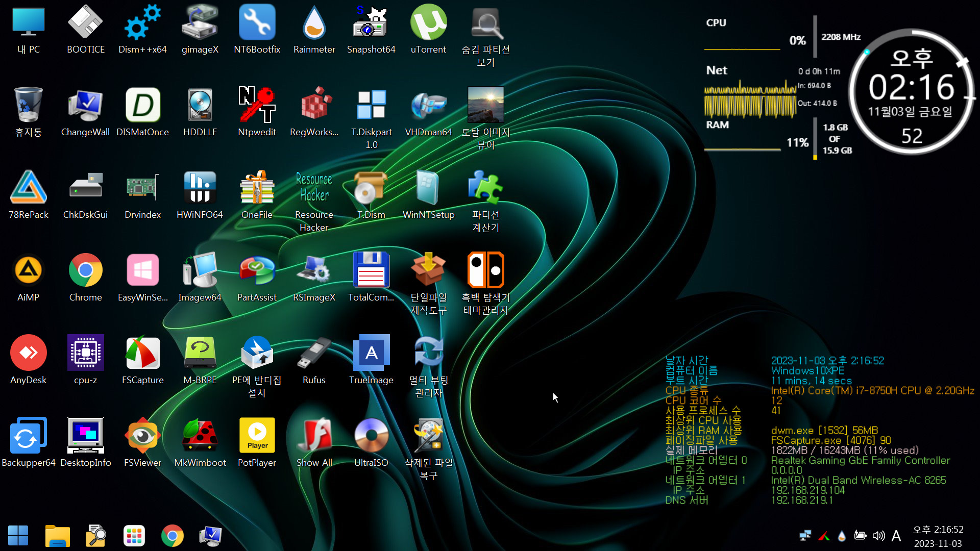Image resolution: width=980 pixels, height=551 pixels.
Task: Open UltraISO disc icon
Action: tap(372, 443)
